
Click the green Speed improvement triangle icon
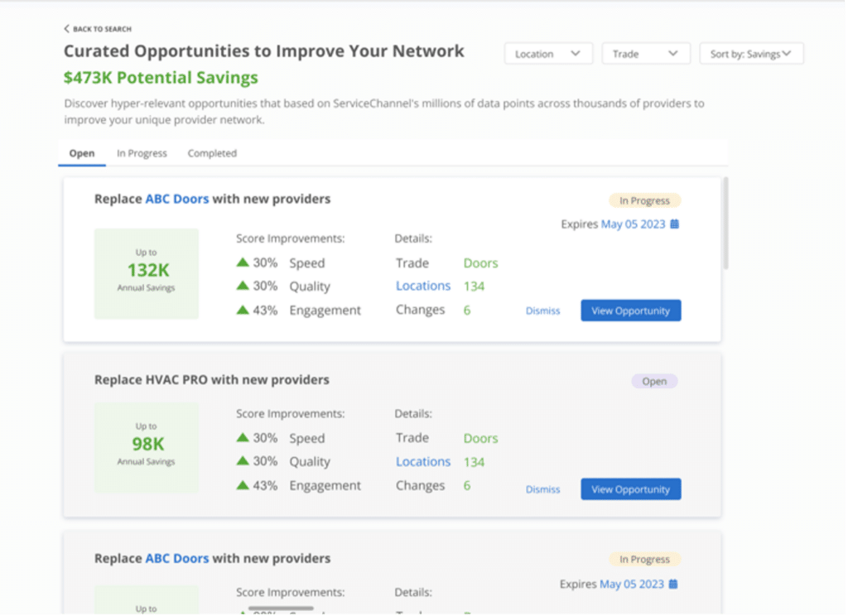coord(243,262)
